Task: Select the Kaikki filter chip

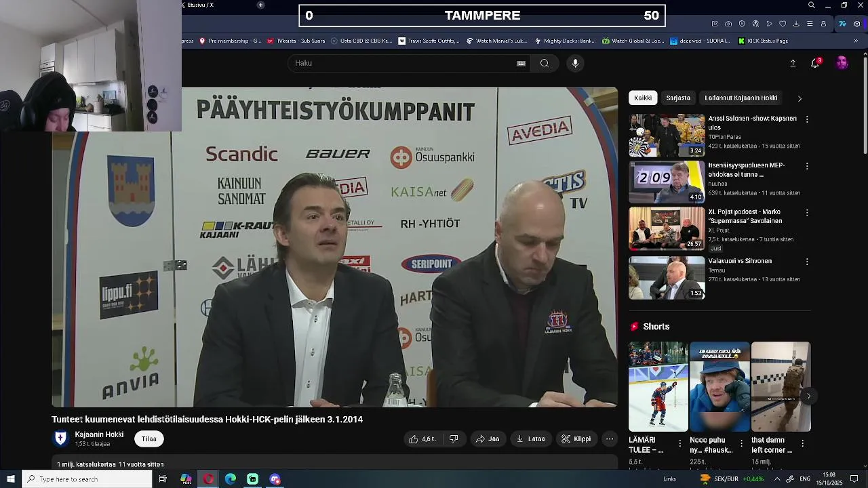Action: 643,98
